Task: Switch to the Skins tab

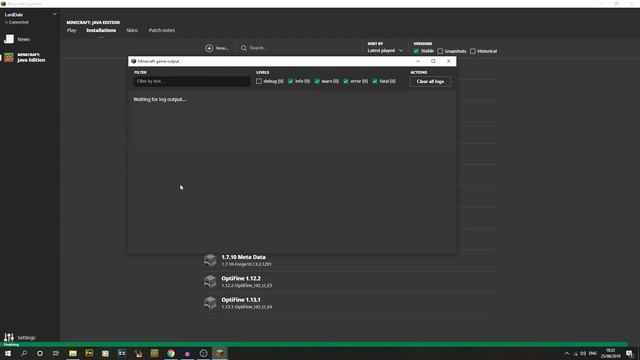Action: pyautogui.click(x=132, y=30)
